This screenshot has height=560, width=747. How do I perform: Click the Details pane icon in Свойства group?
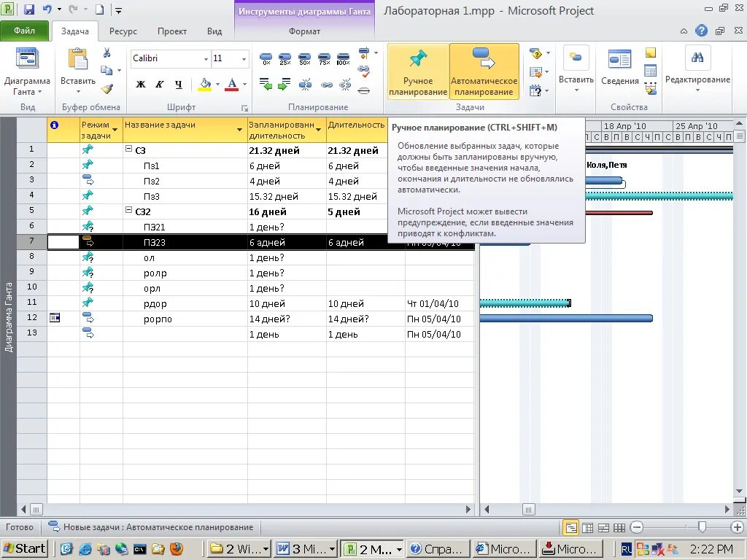click(650, 71)
